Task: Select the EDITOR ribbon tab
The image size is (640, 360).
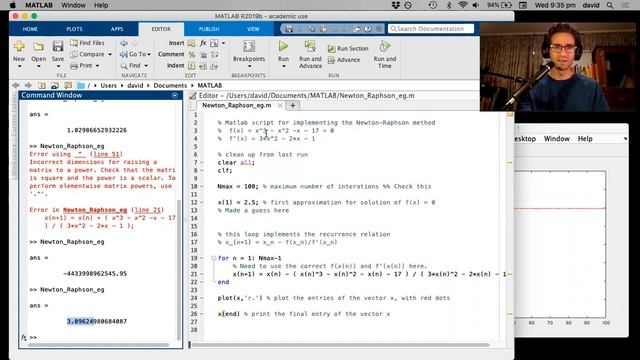Action: tap(161, 29)
